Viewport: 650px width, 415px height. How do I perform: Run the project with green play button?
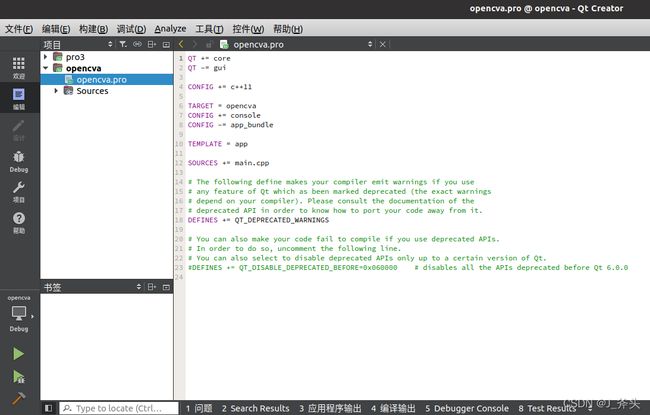coord(18,354)
